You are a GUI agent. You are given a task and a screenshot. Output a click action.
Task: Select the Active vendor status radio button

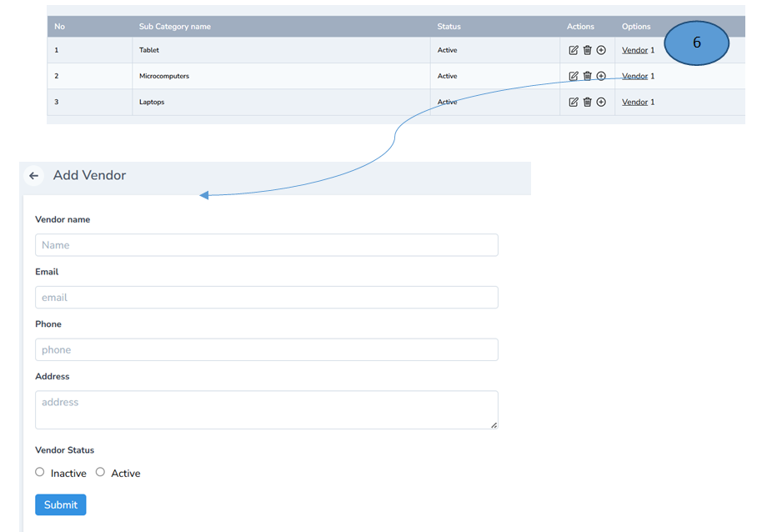98,472
